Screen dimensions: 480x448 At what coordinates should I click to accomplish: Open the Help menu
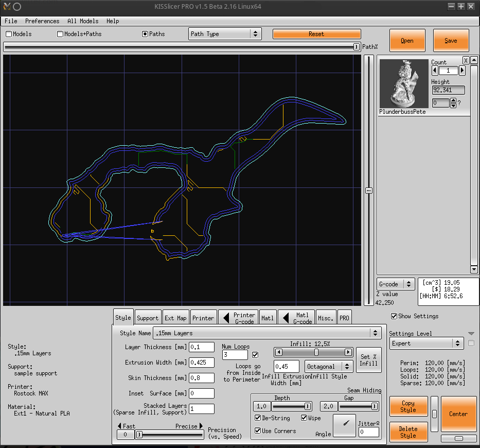113,21
